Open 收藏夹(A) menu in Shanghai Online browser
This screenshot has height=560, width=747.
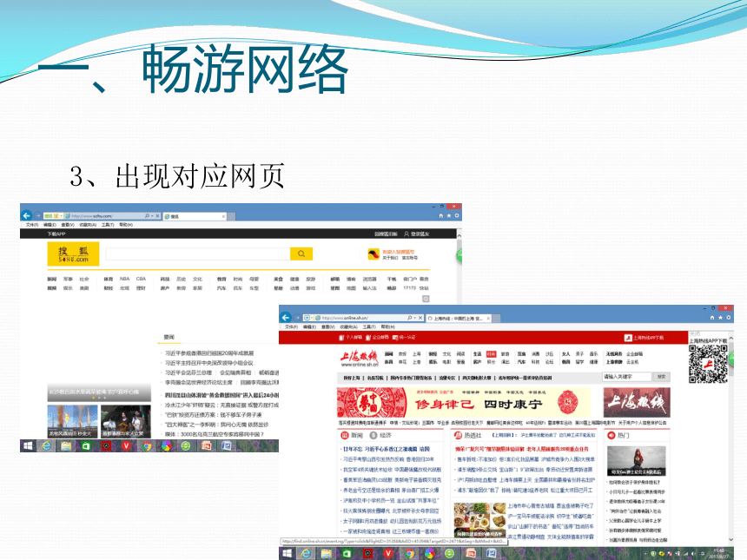pyautogui.click(x=348, y=327)
